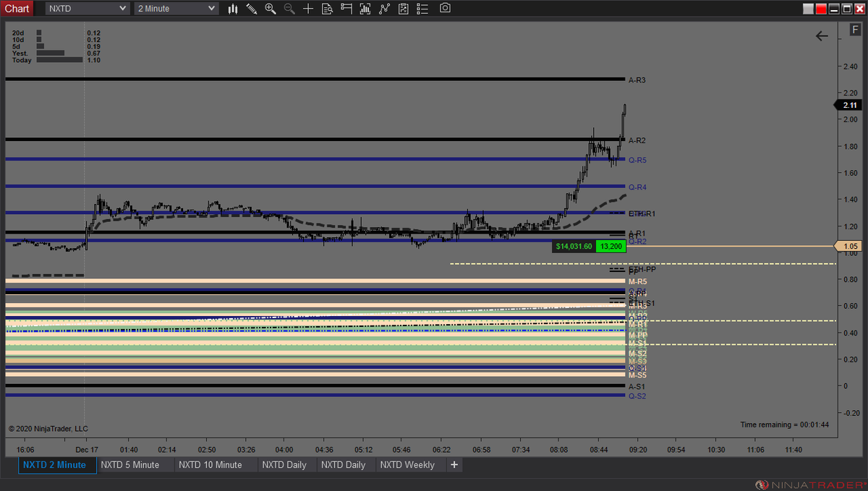
Task: Minimize the chart window
Action: 834,9
